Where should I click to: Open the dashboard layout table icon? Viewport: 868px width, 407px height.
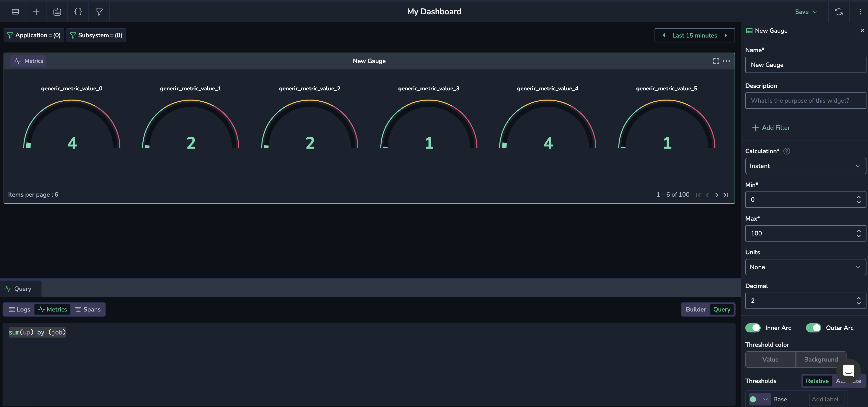click(15, 12)
